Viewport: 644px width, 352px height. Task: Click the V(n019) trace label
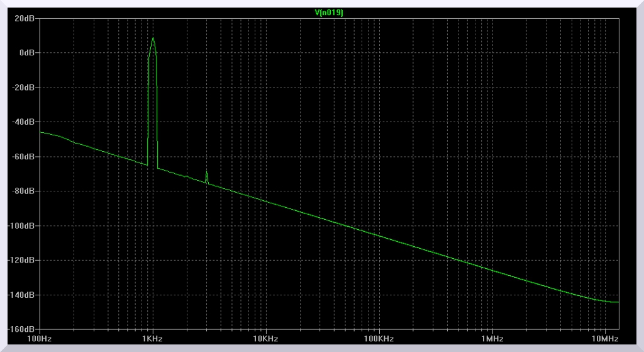point(328,13)
